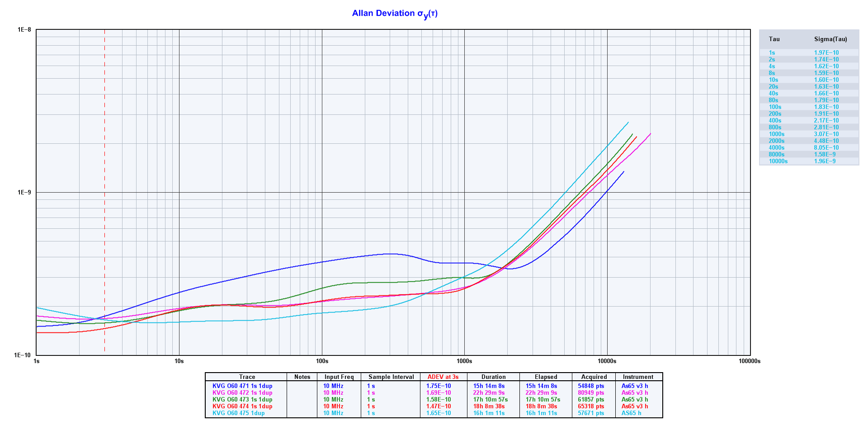Click the Sigma(Tau) column header
Screen dimensions: 868x435
pyautogui.click(x=830, y=39)
